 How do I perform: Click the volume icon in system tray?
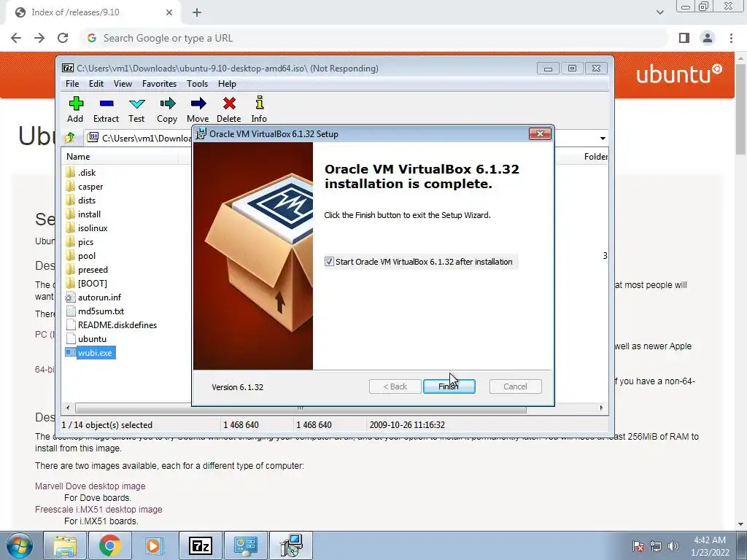(673, 546)
